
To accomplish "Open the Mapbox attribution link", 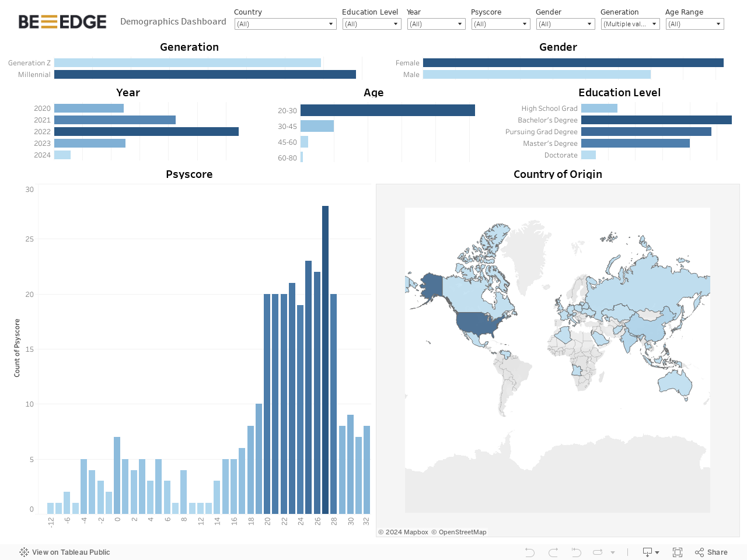I will pos(403,532).
